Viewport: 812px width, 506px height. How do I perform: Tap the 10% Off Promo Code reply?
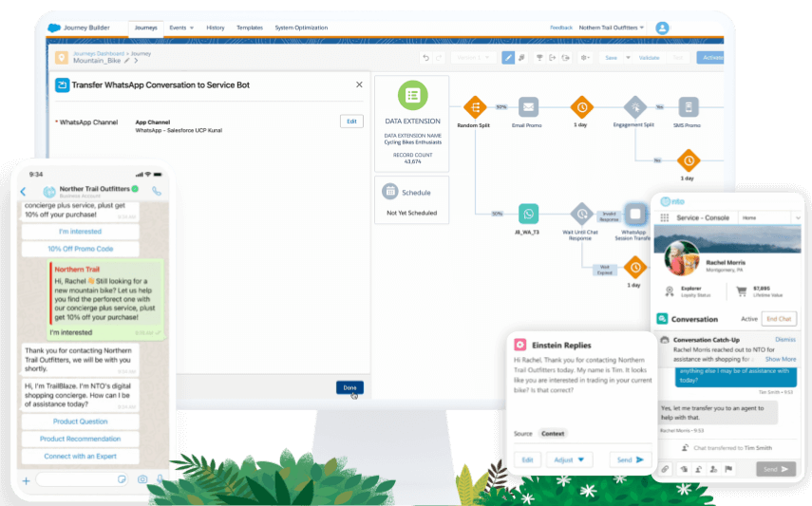click(x=81, y=249)
